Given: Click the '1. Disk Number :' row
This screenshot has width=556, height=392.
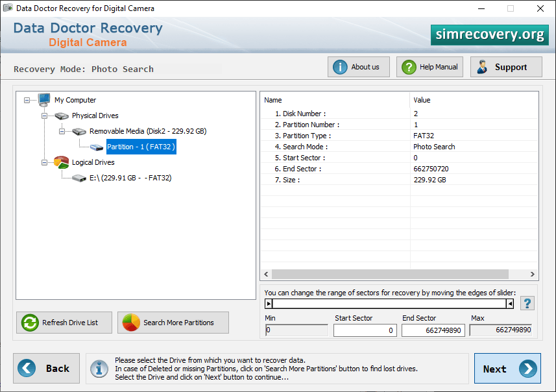Looking at the screenshot, I should pos(399,114).
